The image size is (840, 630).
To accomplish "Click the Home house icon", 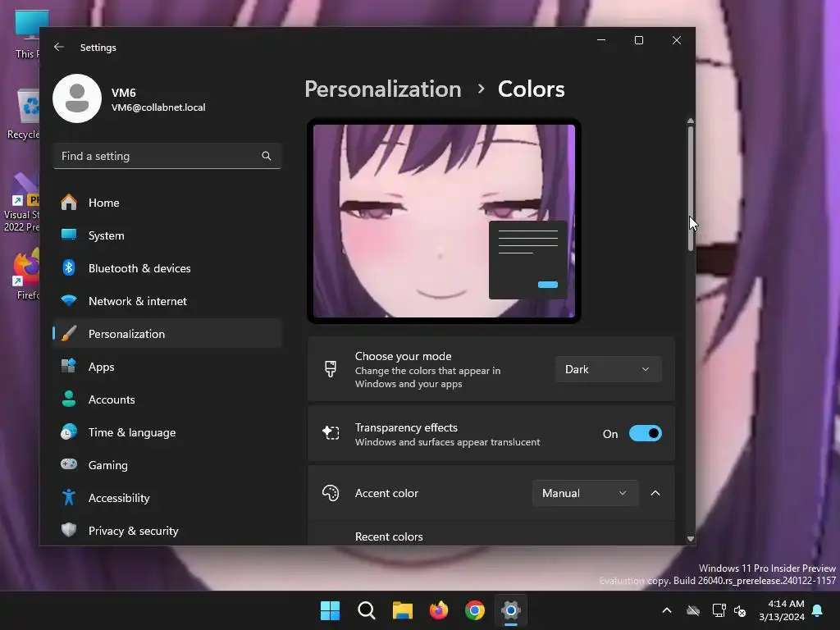I will click(x=69, y=203).
